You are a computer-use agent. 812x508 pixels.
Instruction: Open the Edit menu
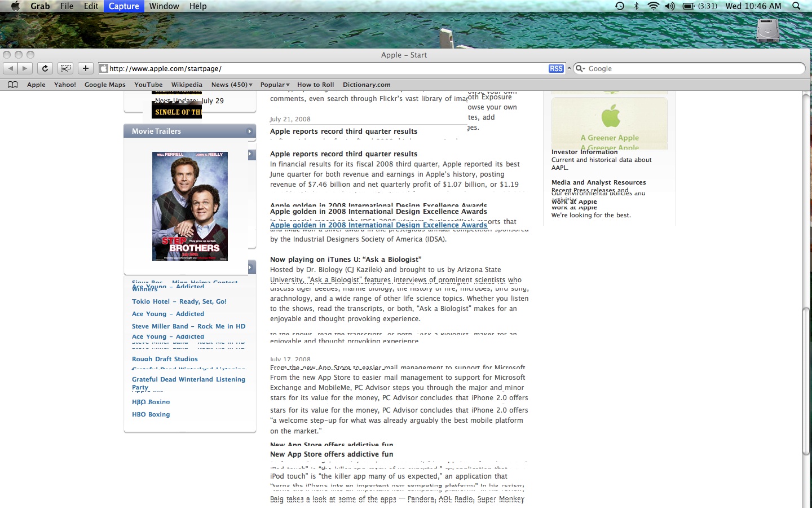coord(91,6)
